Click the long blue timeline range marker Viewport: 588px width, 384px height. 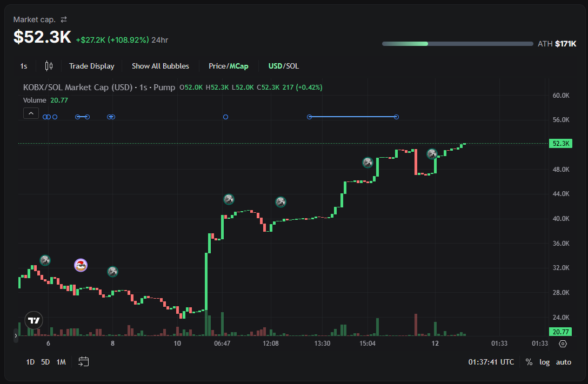point(353,117)
